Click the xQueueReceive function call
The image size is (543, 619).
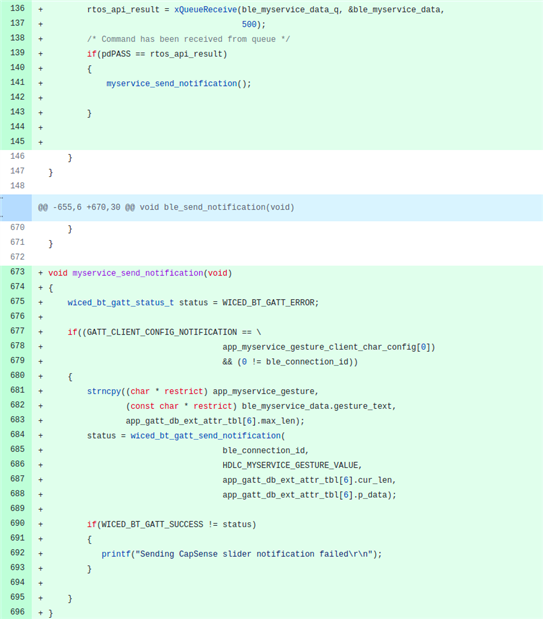[205, 9]
